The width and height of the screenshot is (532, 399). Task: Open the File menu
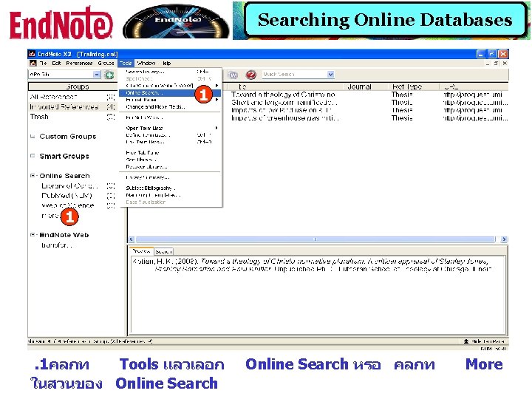[x=44, y=63]
